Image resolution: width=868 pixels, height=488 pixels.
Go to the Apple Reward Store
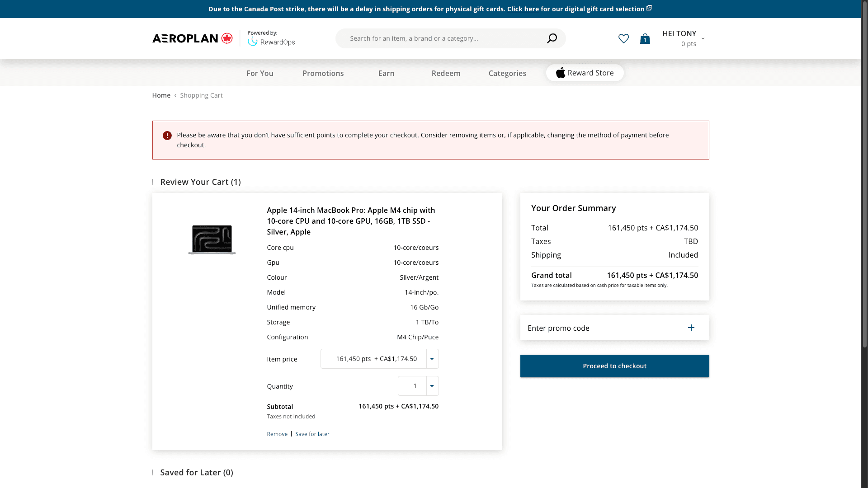click(x=585, y=73)
